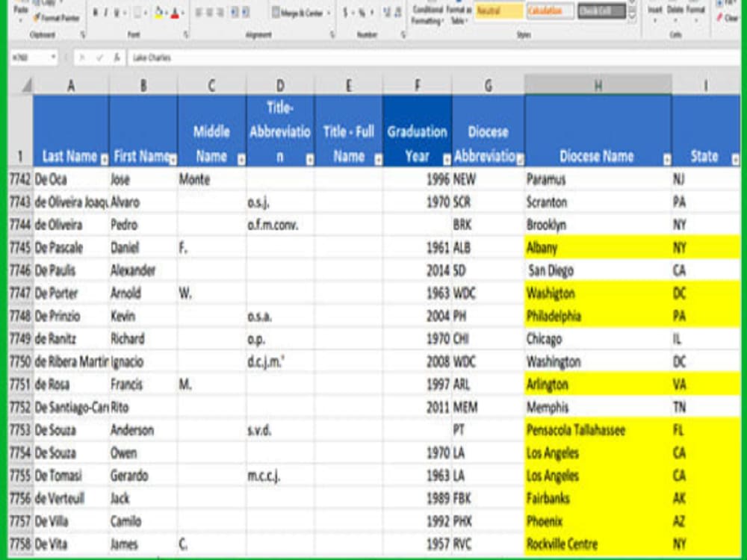Click the cell containing Rockville Centre
The image size is (747, 560).
(598, 544)
